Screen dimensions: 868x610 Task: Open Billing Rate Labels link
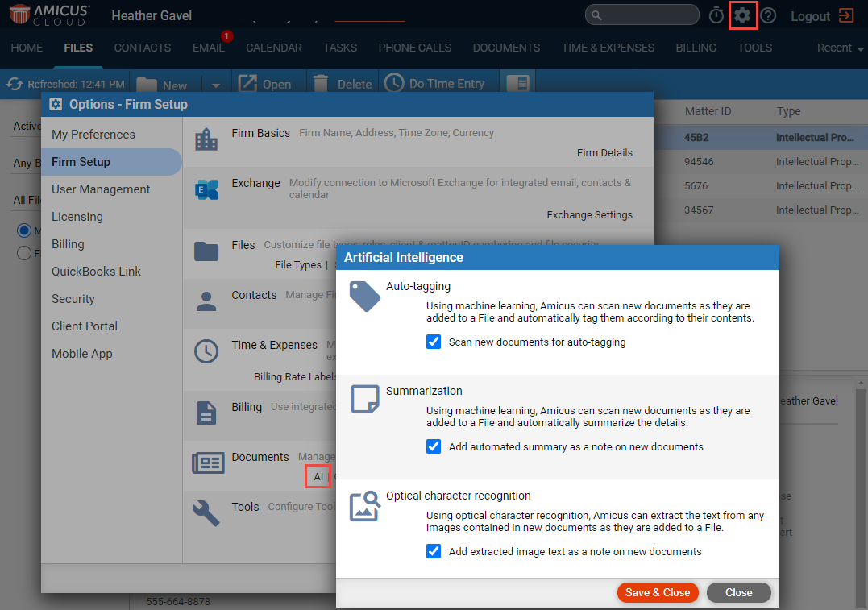pos(295,376)
